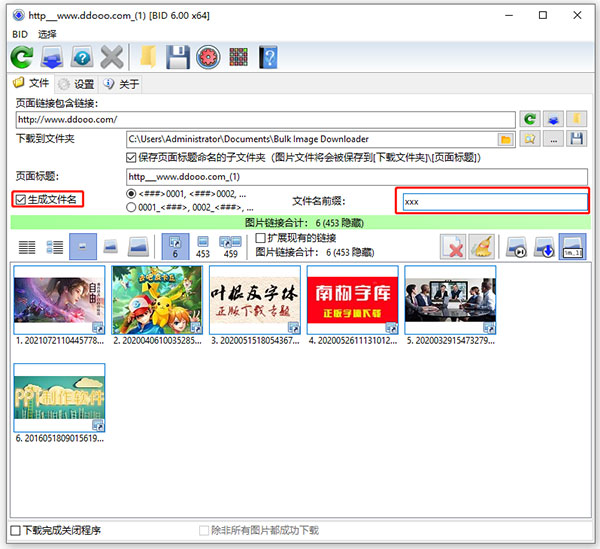Screen dimensions: 600x549
Task: Select thumbnail 3 calligraphy font image
Action: pyautogui.click(x=255, y=300)
